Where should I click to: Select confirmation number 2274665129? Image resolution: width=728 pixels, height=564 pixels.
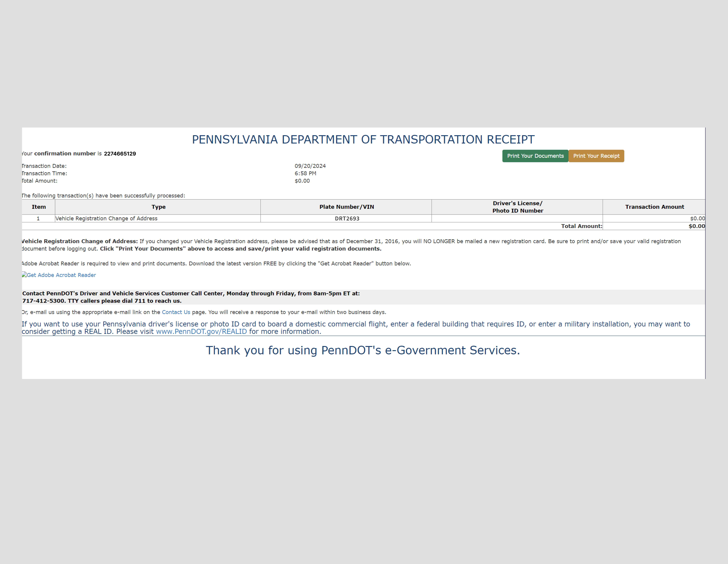(x=120, y=154)
